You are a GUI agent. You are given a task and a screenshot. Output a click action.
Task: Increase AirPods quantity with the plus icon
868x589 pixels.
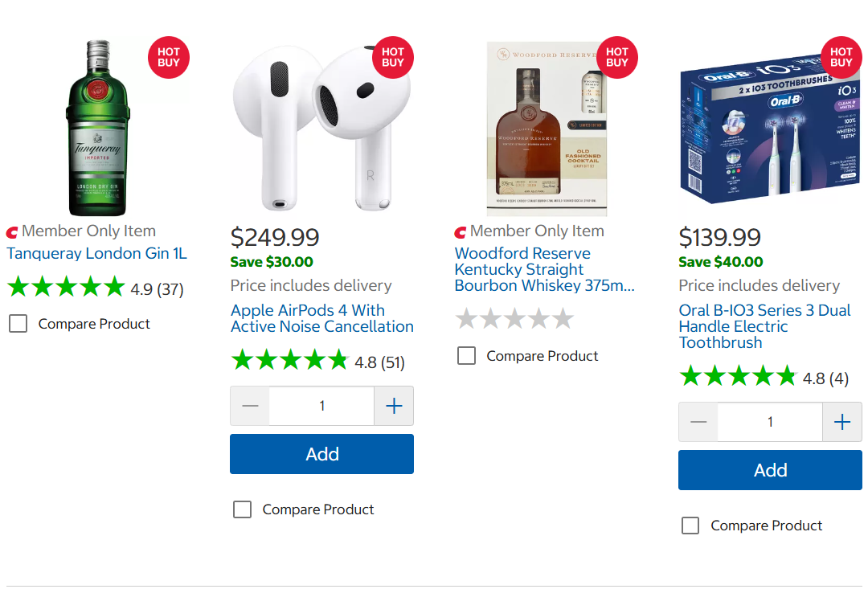pos(394,406)
